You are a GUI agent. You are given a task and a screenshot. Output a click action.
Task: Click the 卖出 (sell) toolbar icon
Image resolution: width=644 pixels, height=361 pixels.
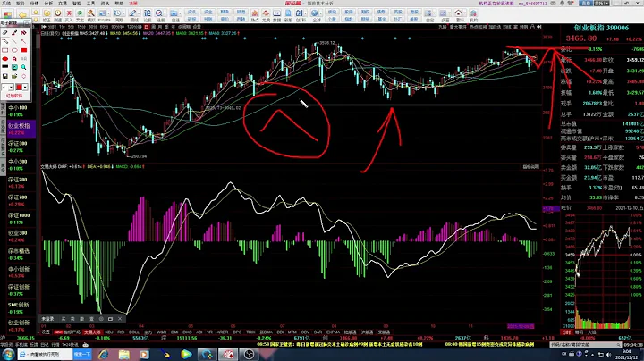pos(80,15)
